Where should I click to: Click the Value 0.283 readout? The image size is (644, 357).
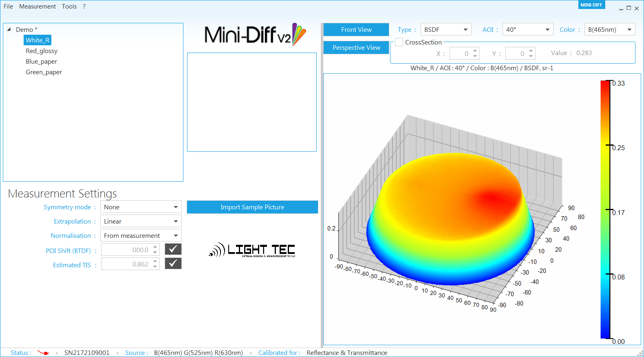(584, 53)
